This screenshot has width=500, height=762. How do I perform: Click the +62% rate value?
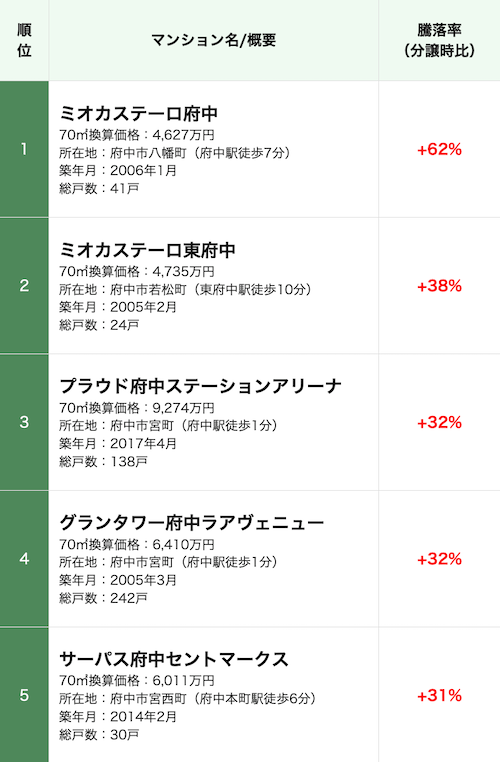(439, 150)
